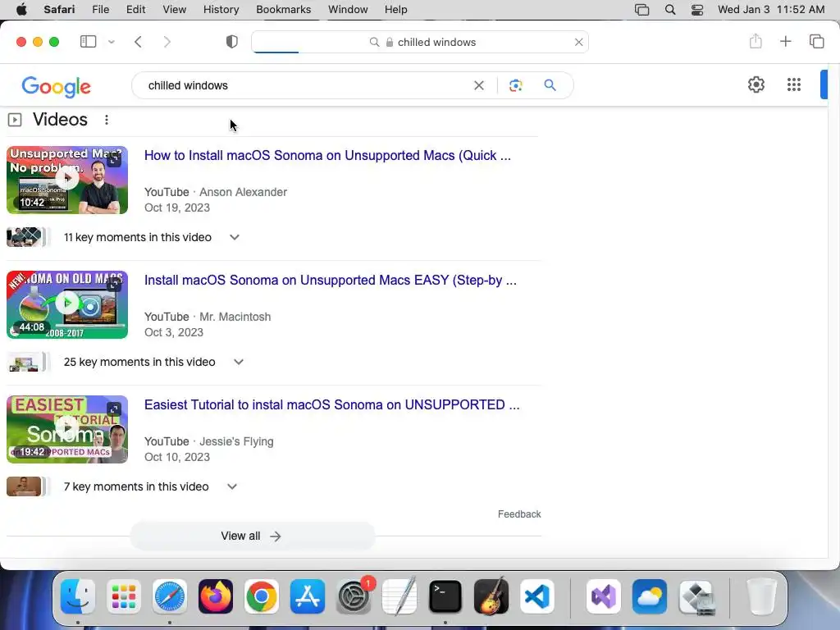
Task: Click the date and time in menu bar
Action: click(771, 10)
